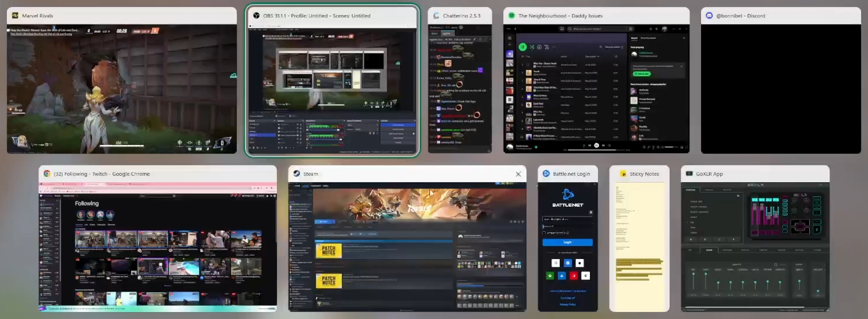Select the Battle.net Login window preview
Screen dimensions: 868x319
point(568,247)
